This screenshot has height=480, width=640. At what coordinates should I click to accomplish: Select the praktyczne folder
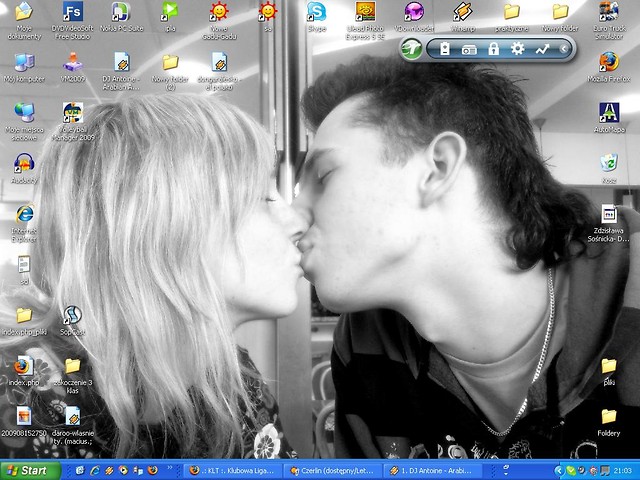click(x=511, y=17)
